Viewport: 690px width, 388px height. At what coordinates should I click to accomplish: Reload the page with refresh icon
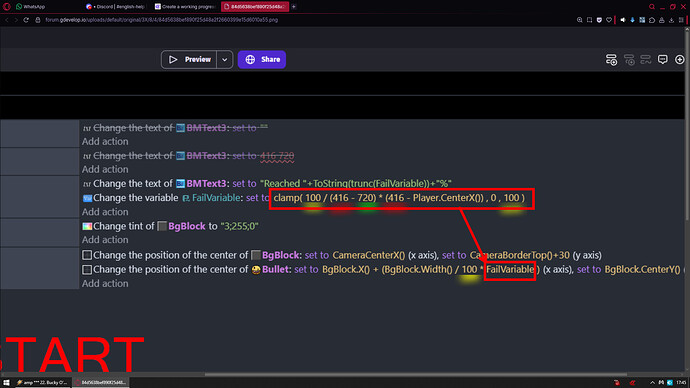click(26, 20)
